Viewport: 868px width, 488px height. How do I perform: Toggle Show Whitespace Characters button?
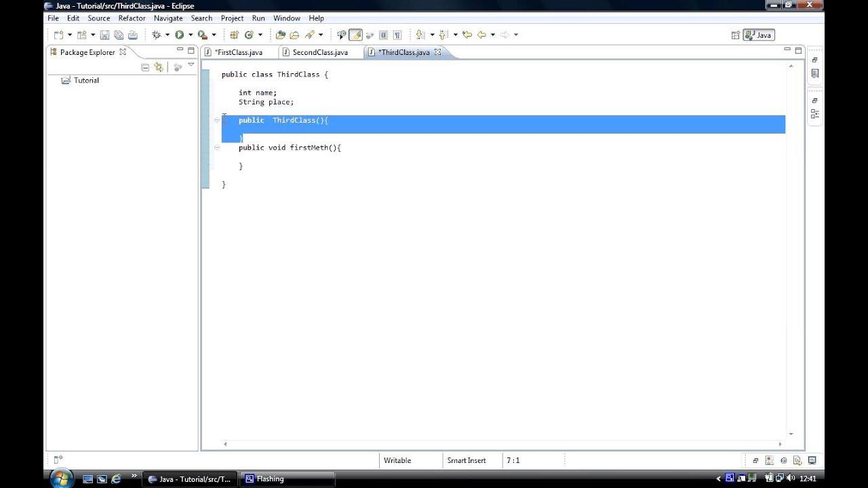point(397,35)
